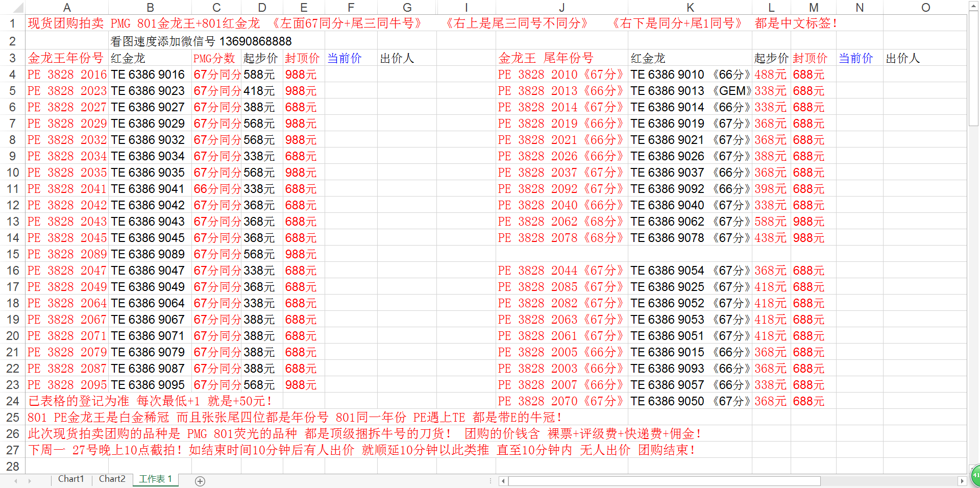The height and width of the screenshot is (488, 980).
Task: Switch to the Chart2 sheet tab
Action: [x=112, y=479]
